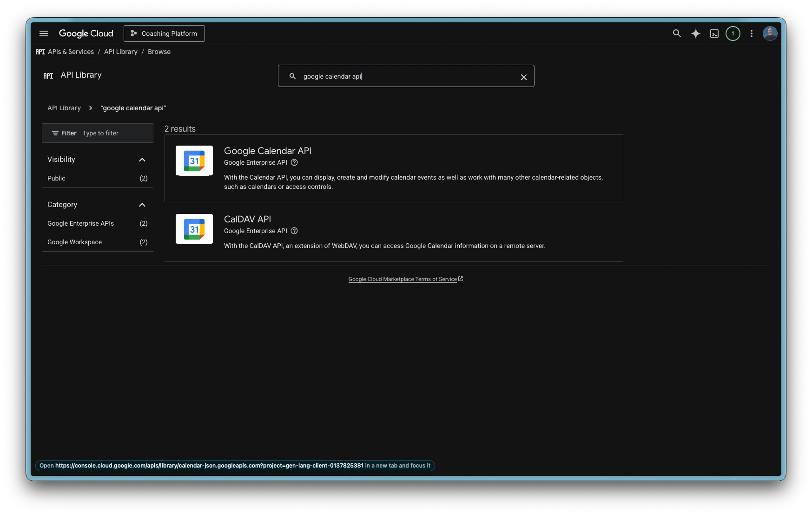The image size is (812, 515).
Task: Activate Cloud Shell terminal icon
Action: click(x=714, y=33)
